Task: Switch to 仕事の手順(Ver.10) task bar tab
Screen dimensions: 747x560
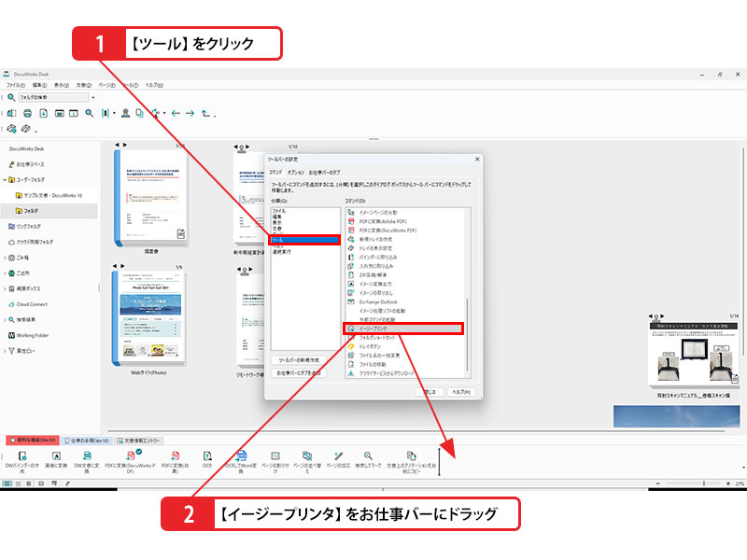Action: (x=87, y=441)
